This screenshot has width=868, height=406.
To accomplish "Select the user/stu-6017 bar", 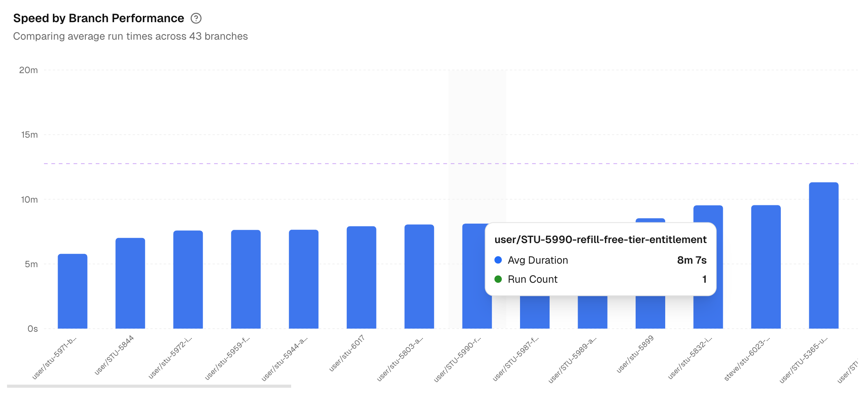I will [361, 278].
